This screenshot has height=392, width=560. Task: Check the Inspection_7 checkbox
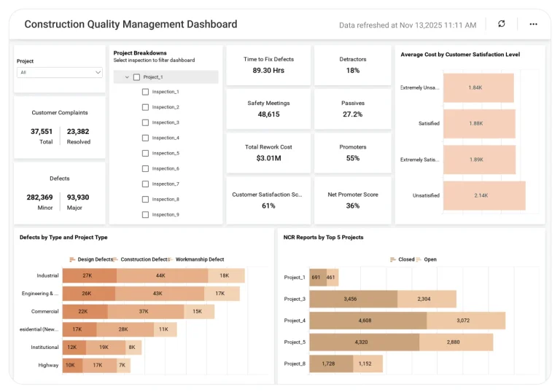click(x=145, y=184)
